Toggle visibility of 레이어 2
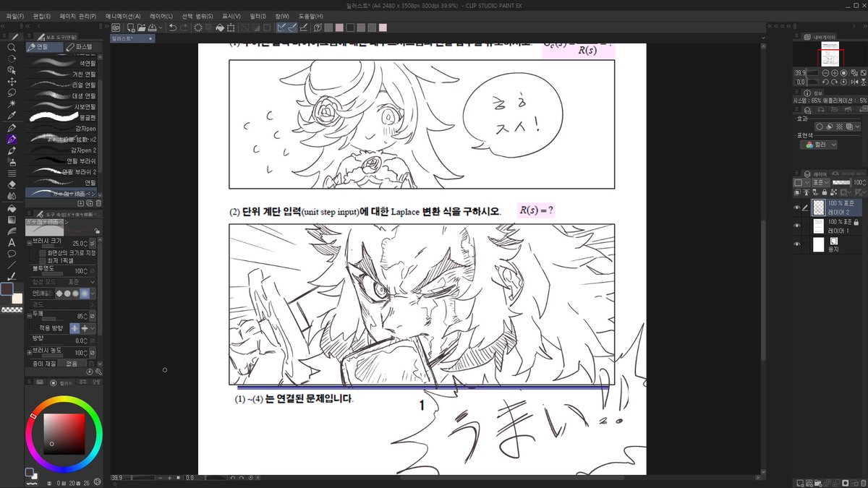The width and height of the screenshot is (868, 488). pyautogui.click(x=797, y=208)
